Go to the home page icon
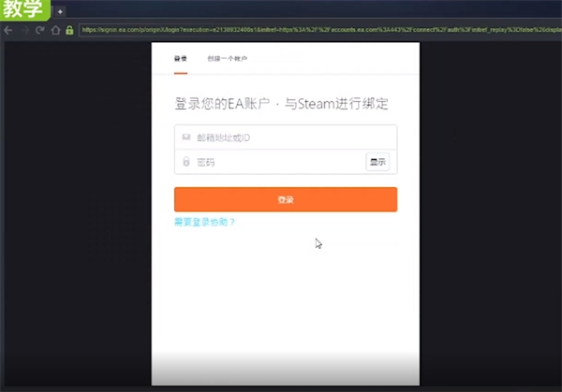 pyautogui.click(x=55, y=30)
